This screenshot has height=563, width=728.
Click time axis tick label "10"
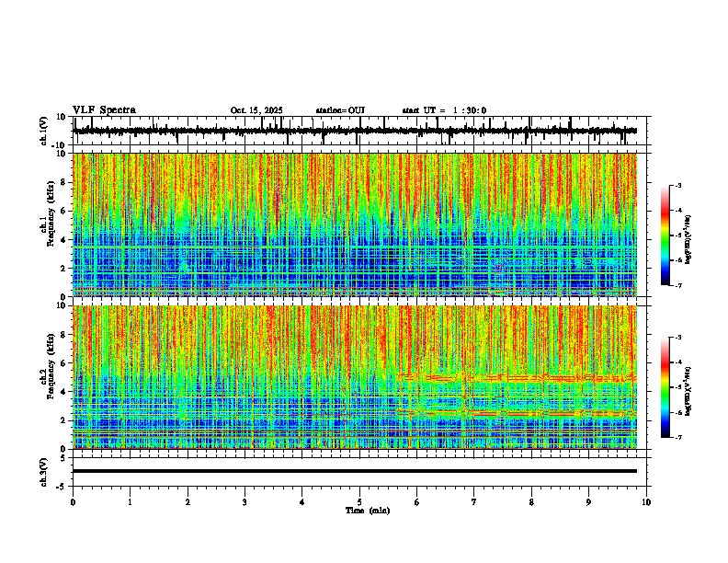pyautogui.click(x=646, y=502)
